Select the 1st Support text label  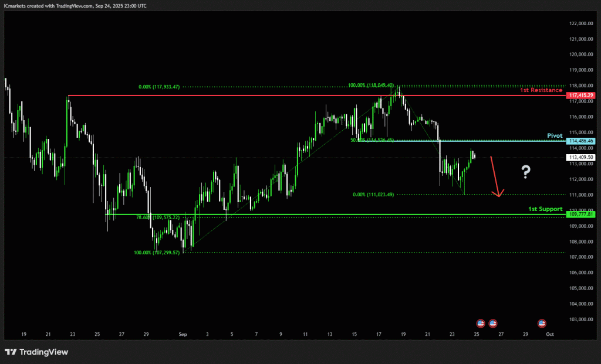pyautogui.click(x=545, y=209)
